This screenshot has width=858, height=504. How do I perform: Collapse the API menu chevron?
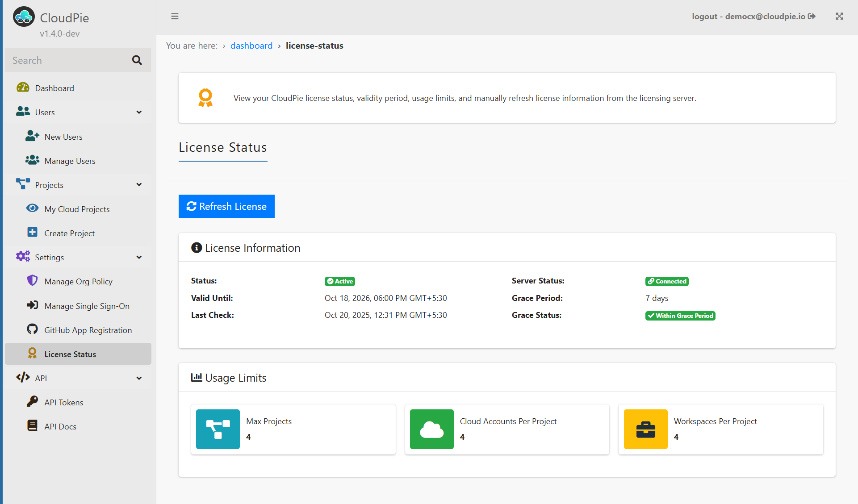coord(139,378)
